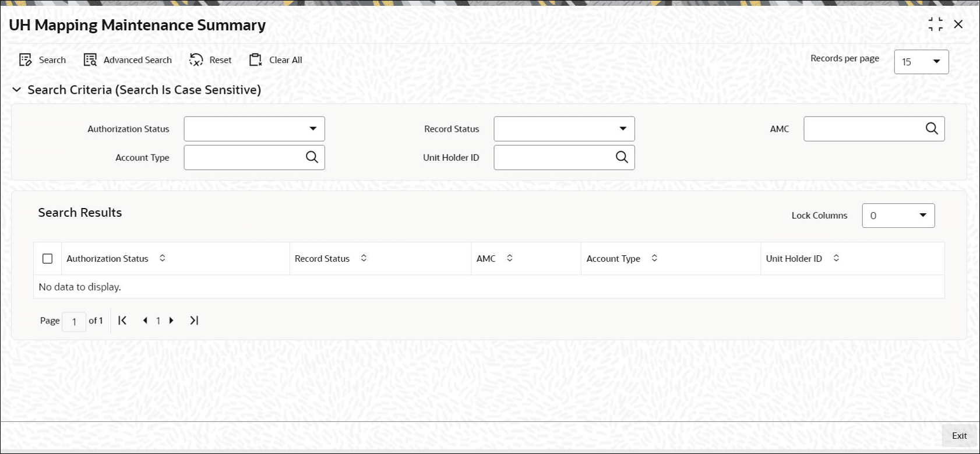
Task: Click the 'No data to display.' message
Action: tap(80, 287)
